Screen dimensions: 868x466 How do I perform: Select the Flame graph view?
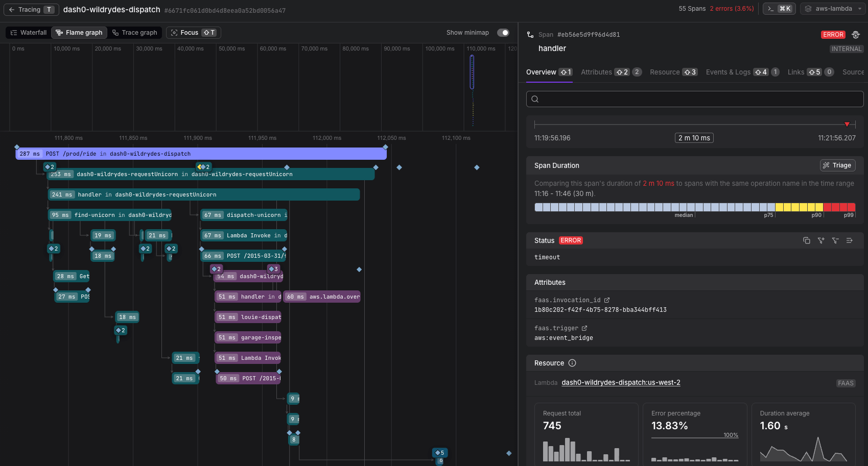(79, 33)
